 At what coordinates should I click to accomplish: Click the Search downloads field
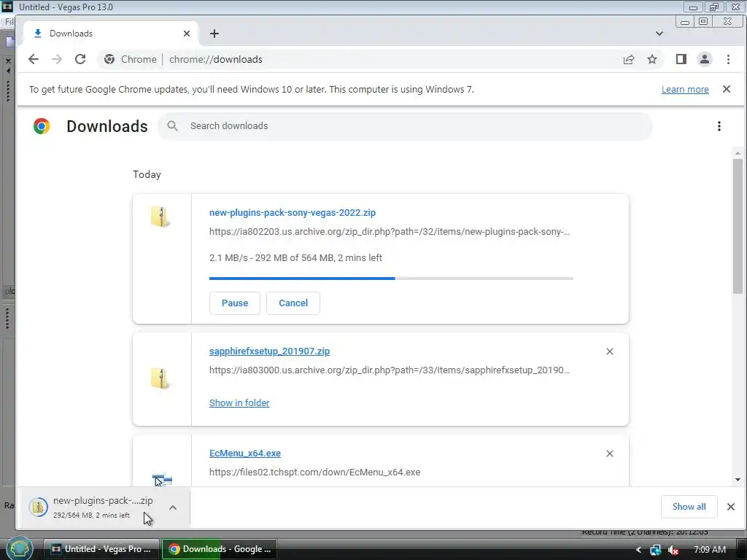(x=405, y=126)
